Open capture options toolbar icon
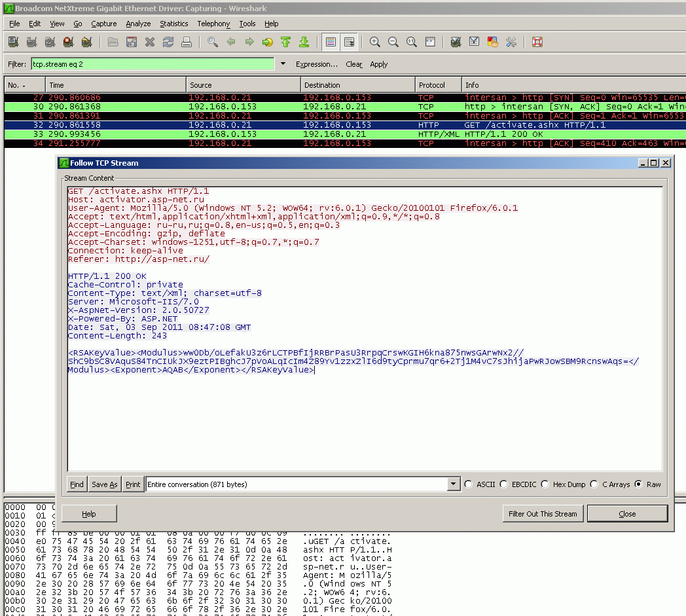The height and width of the screenshot is (616, 686). coord(31,42)
